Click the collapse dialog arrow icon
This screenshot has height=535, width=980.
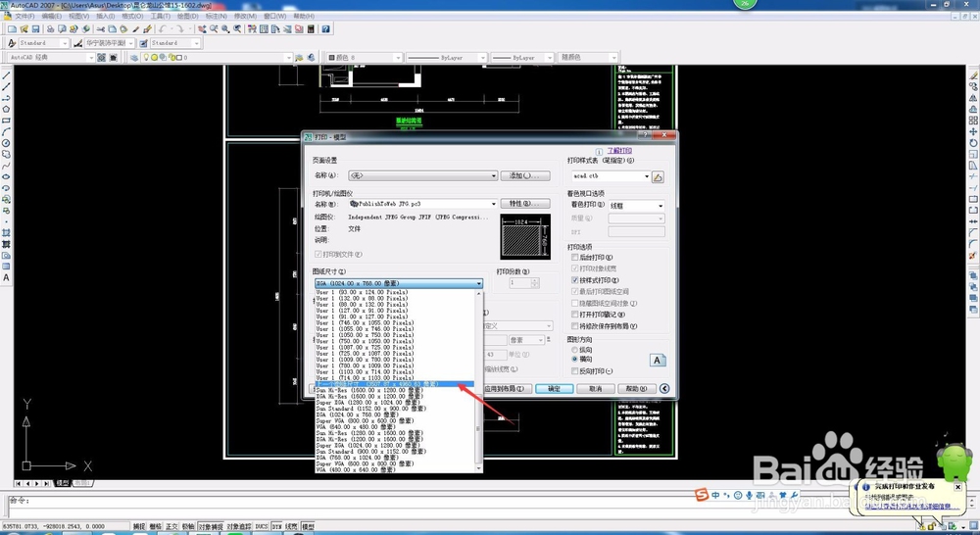coord(664,389)
